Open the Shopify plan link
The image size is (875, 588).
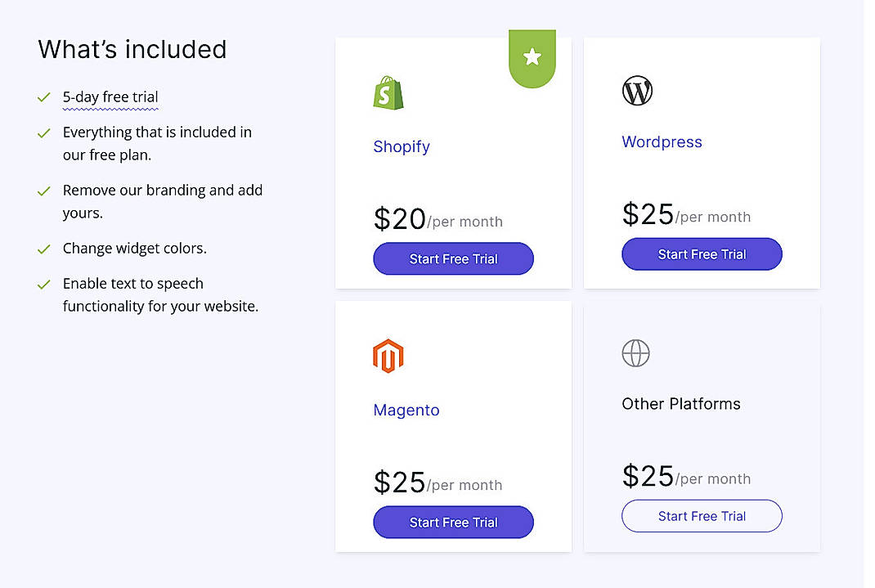coord(402,146)
